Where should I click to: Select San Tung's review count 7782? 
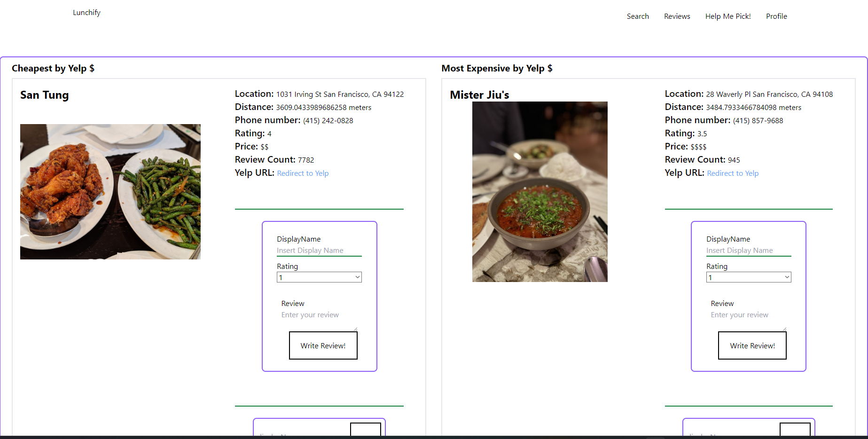[x=306, y=160]
